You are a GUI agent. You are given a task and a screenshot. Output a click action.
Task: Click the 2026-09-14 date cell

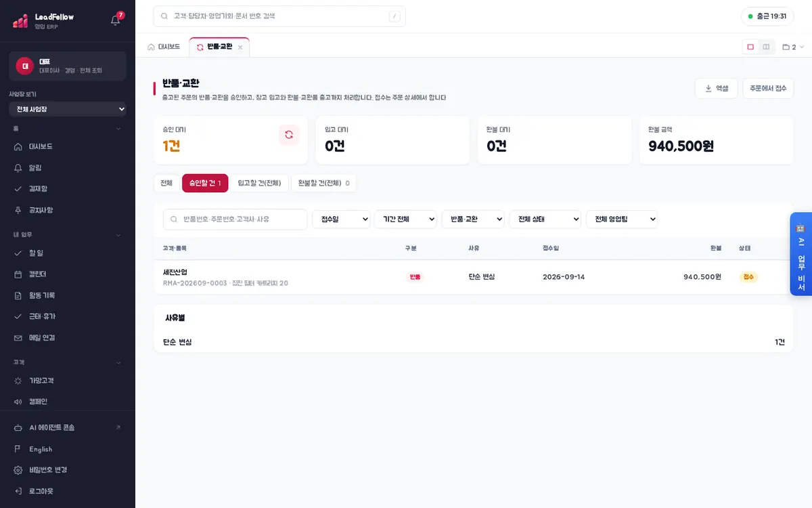pyautogui.click(x=564, y=277)
